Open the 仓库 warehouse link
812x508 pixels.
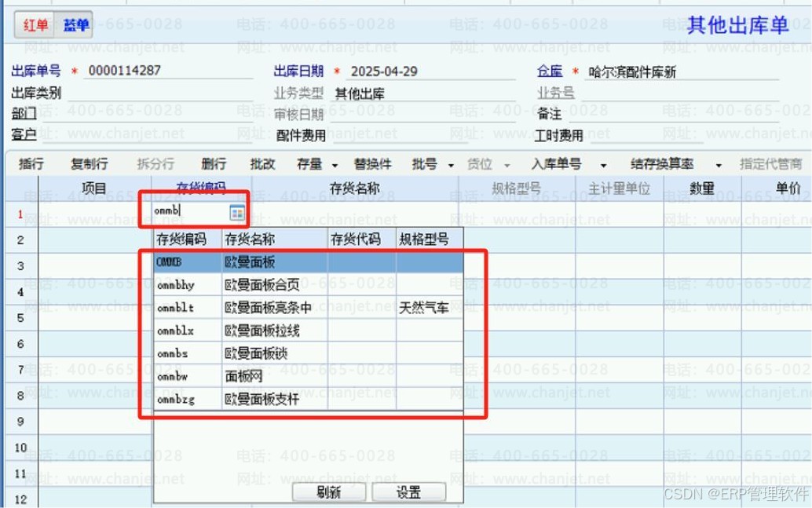[x=550, y=71]
